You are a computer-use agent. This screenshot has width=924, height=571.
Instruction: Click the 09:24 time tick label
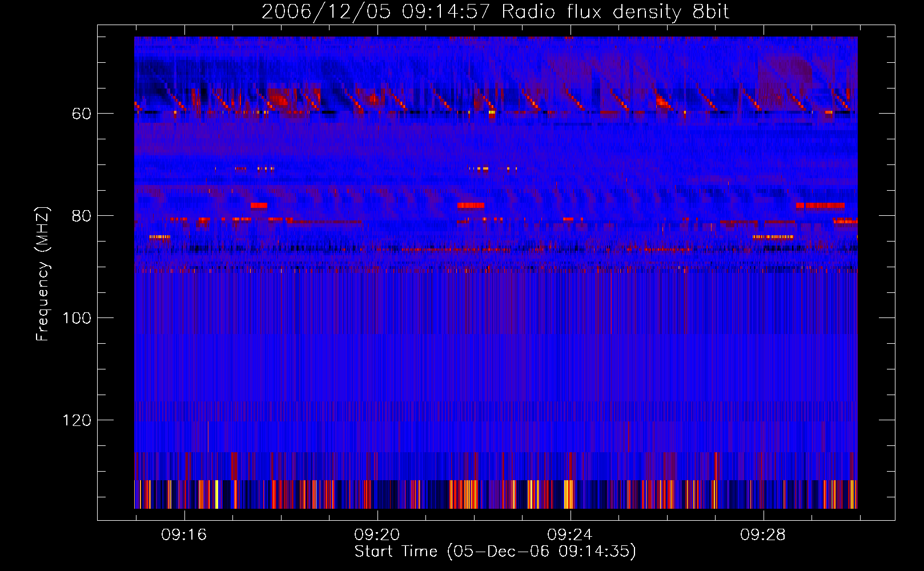point(570,535)
